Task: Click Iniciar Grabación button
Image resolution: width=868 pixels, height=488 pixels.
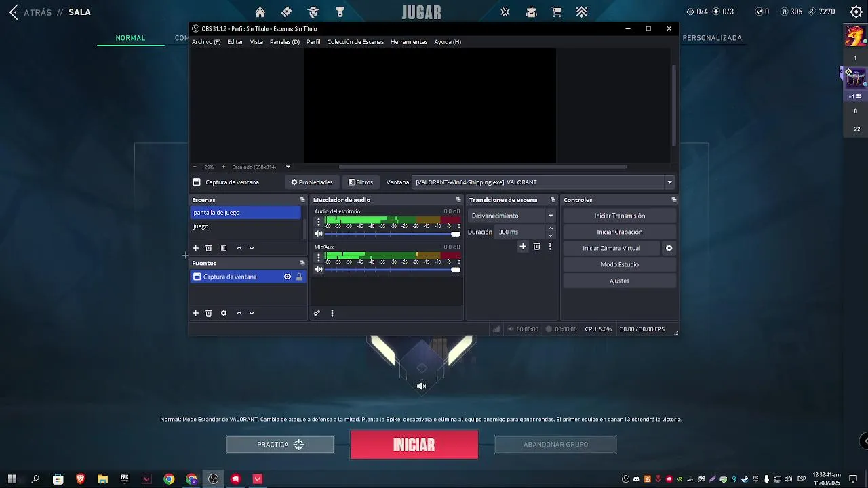Action: pos(620,232)
